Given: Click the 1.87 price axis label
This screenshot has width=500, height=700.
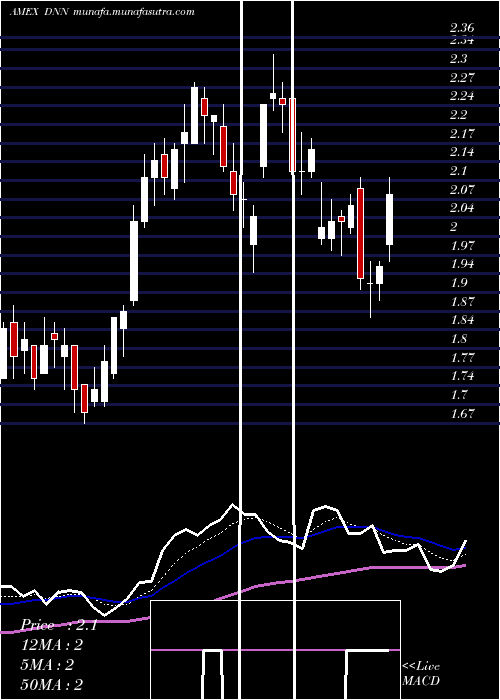Looking at the screenshot, I should pyautogui.click(x=462, y=300).
